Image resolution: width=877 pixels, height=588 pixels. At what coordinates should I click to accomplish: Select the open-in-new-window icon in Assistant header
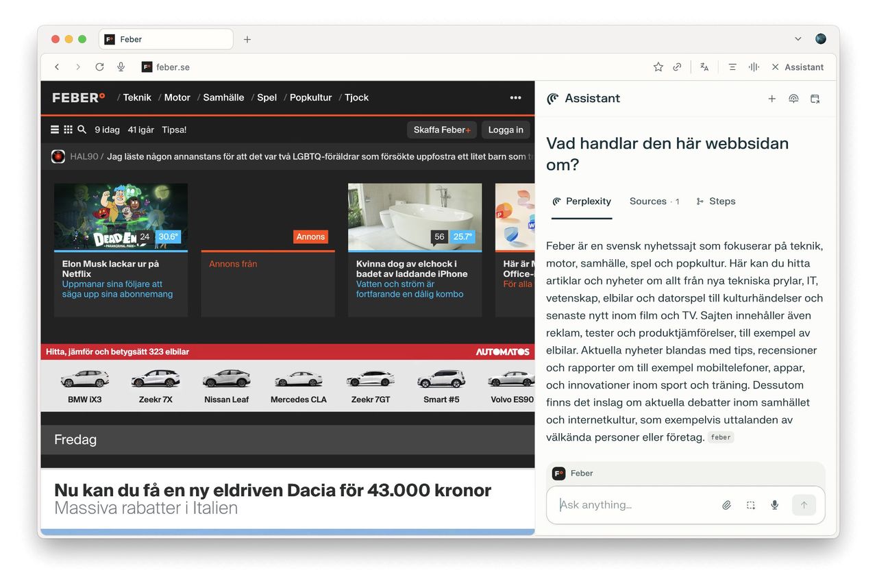pyautogui.click(x=815, y=99)
